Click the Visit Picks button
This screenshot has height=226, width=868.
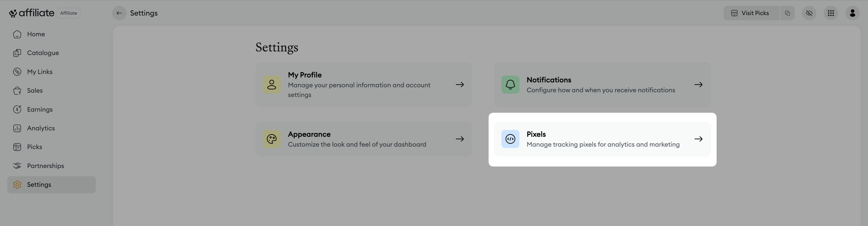pyautogui.click(x=751, y=13)
